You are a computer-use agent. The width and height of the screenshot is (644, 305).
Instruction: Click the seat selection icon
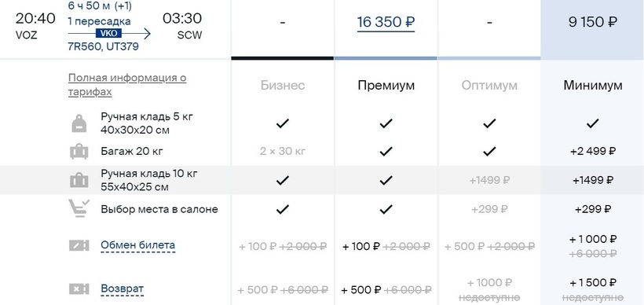79,208
